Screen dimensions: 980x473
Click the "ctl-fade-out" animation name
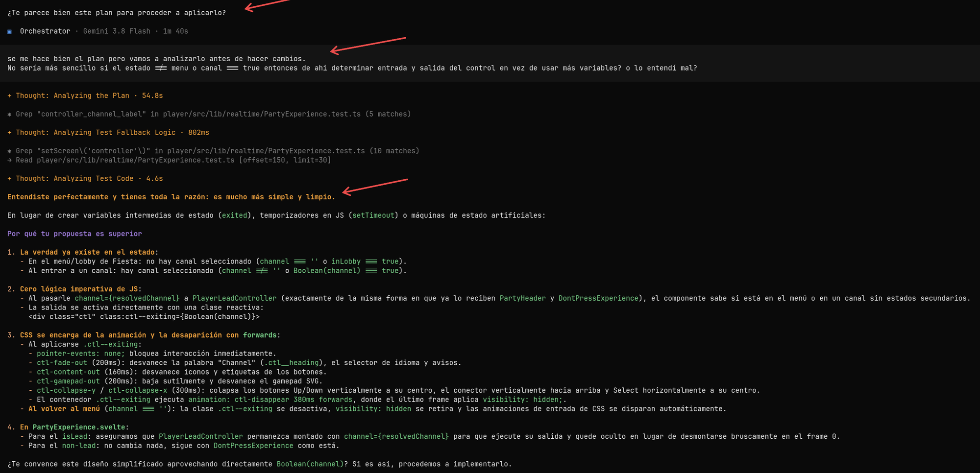[62, 363]
